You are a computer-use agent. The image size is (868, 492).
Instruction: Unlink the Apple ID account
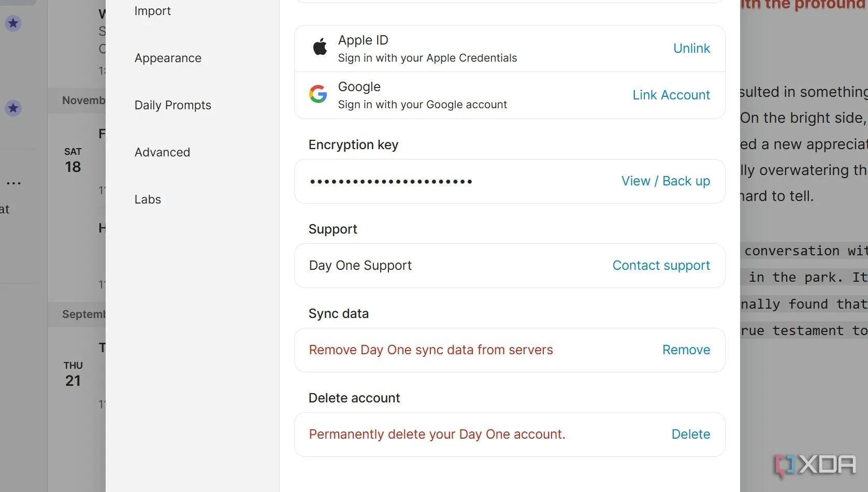coord(691,48)
